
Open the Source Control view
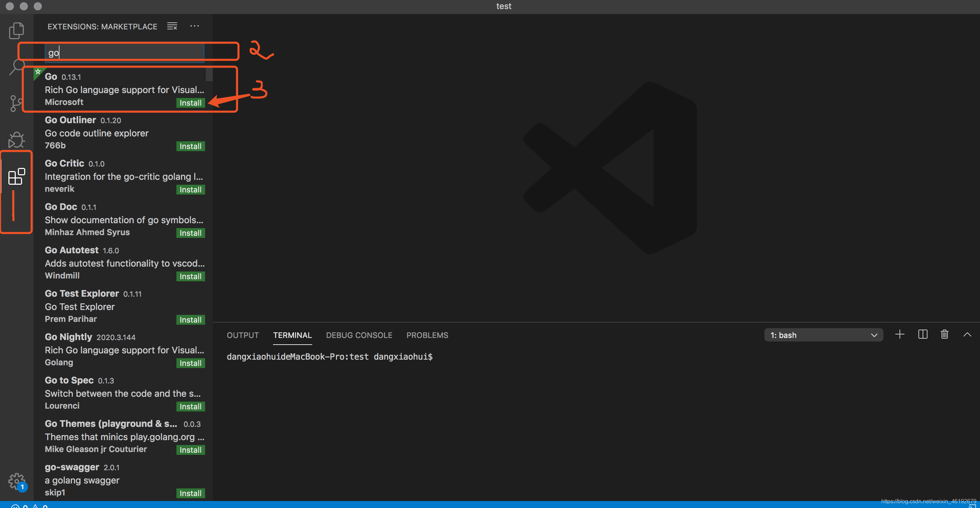pos(16,104)
